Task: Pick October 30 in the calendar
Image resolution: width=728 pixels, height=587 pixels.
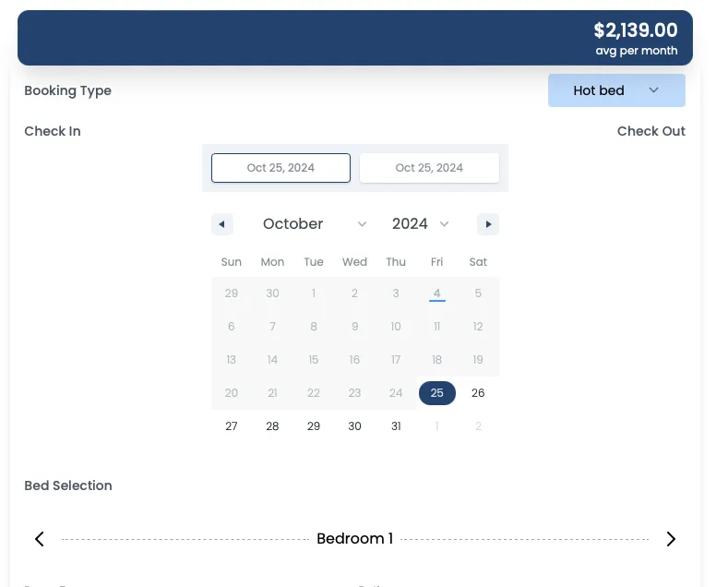Action: (354, 426)
